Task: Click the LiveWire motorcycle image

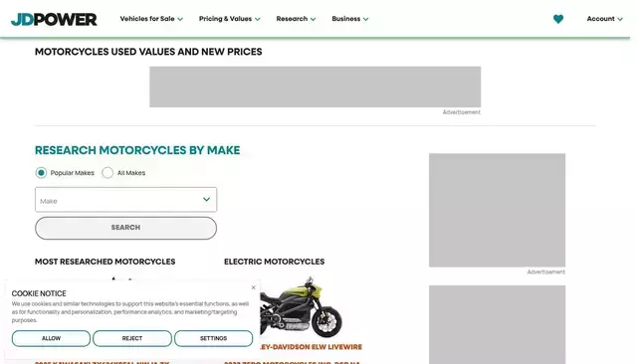Action: tap(301, 307)
